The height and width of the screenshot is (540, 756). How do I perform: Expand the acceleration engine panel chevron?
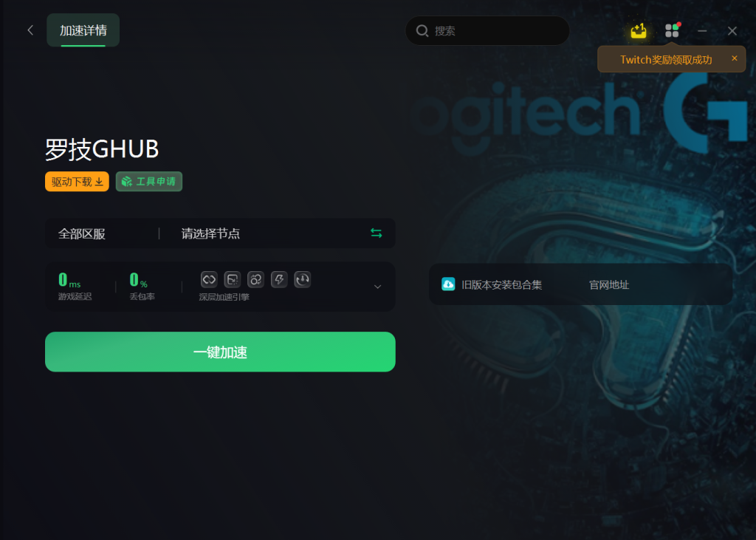pyautogui.click(x=377, y=287)
